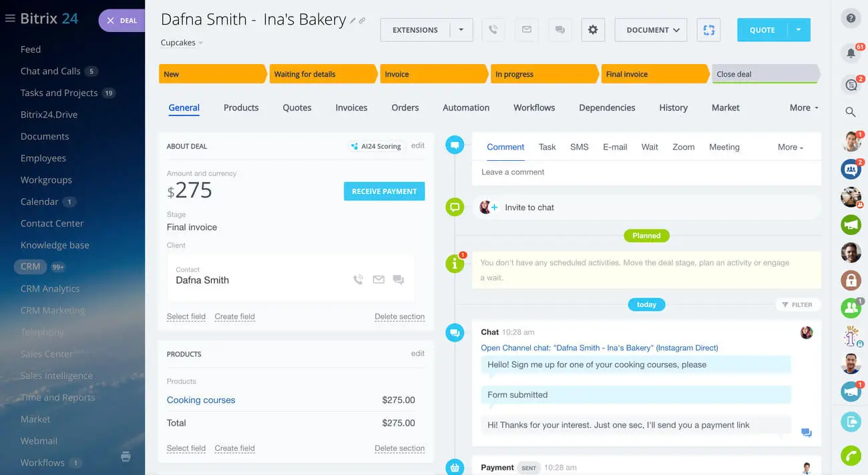Switch to the Task tab in the timeline
This screenshot has width=868, height=475.
coord(547,147)
